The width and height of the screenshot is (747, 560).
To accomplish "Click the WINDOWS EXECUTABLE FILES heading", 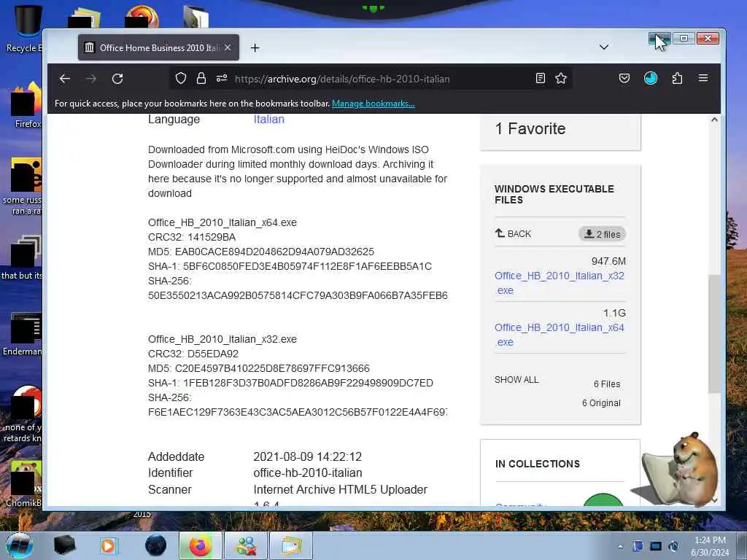I will [x=554, y=194].
